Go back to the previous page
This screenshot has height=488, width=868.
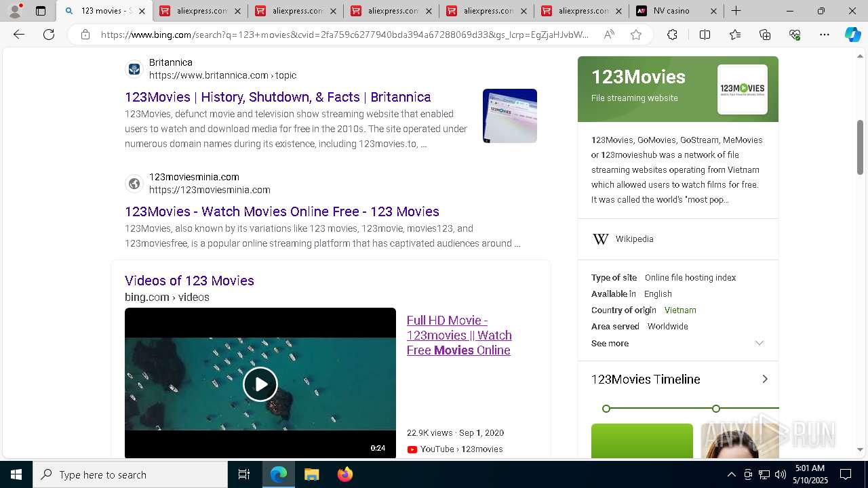19,35
